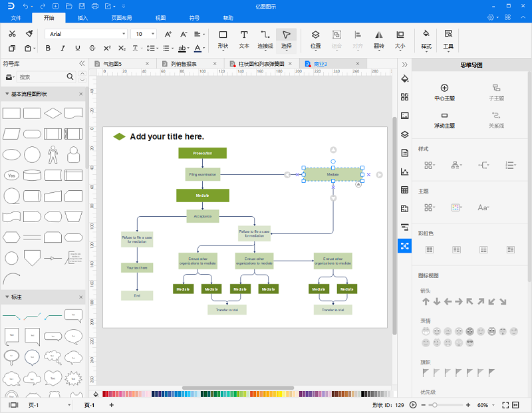Add a new page with plus button
Viewport: 532px width, 413px height.
(x=111, y=405)
